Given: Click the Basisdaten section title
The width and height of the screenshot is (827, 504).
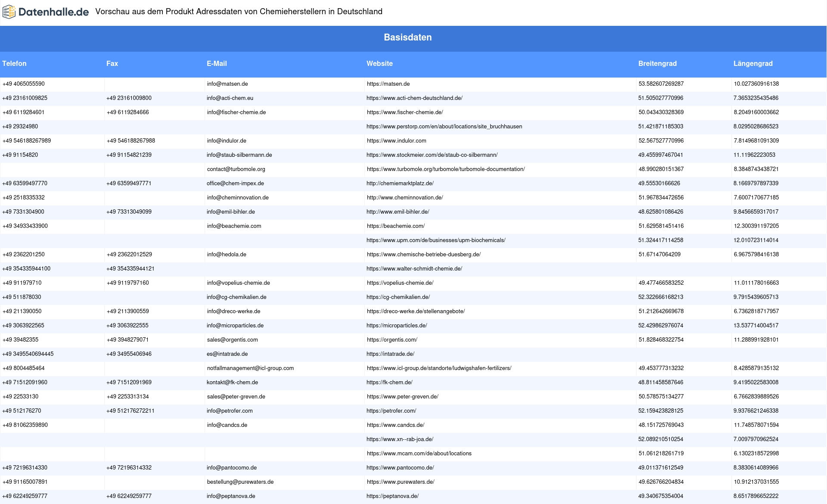Looking at the screenshot, I should (408, 37).
